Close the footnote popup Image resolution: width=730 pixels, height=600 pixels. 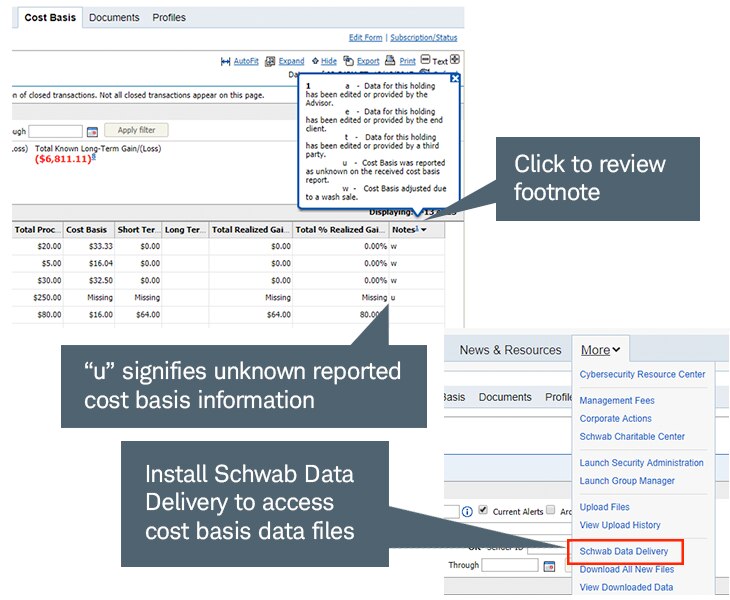455,78
